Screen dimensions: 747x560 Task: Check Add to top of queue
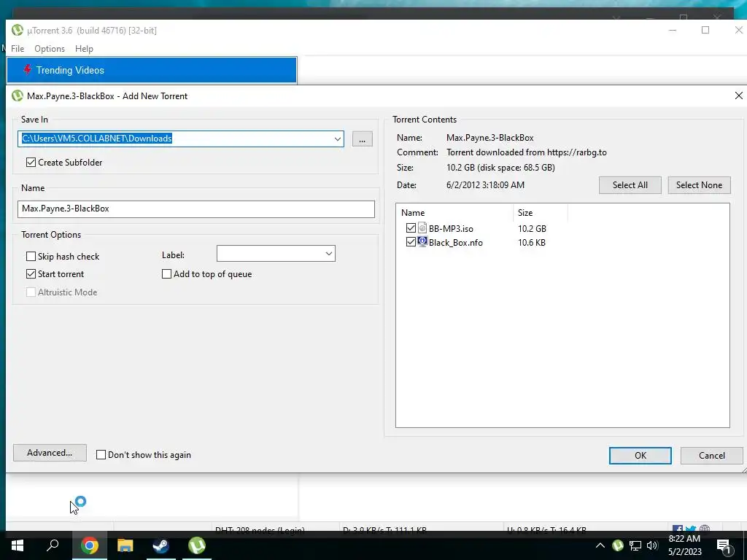coord(167,274)
